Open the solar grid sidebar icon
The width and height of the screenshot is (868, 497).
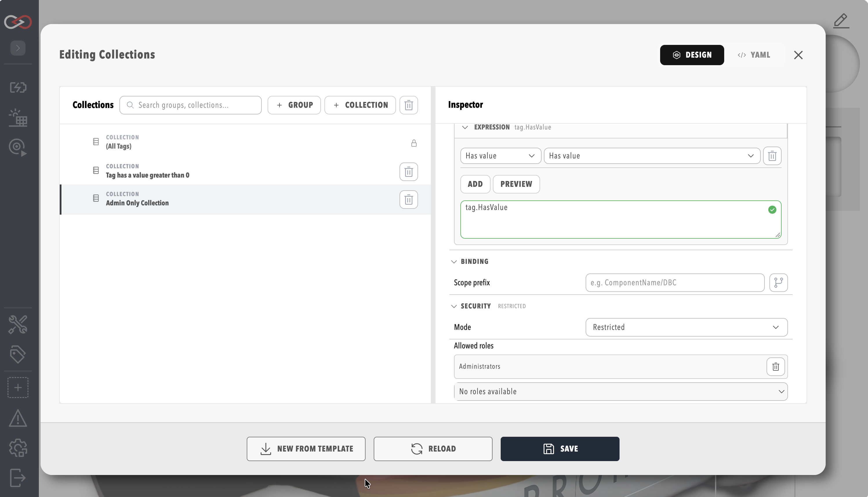(x=18, y=118)
